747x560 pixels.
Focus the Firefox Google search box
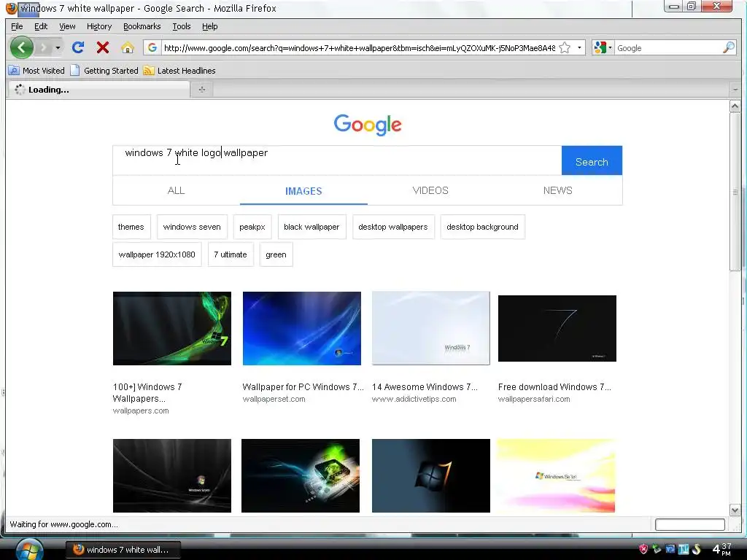668,48
